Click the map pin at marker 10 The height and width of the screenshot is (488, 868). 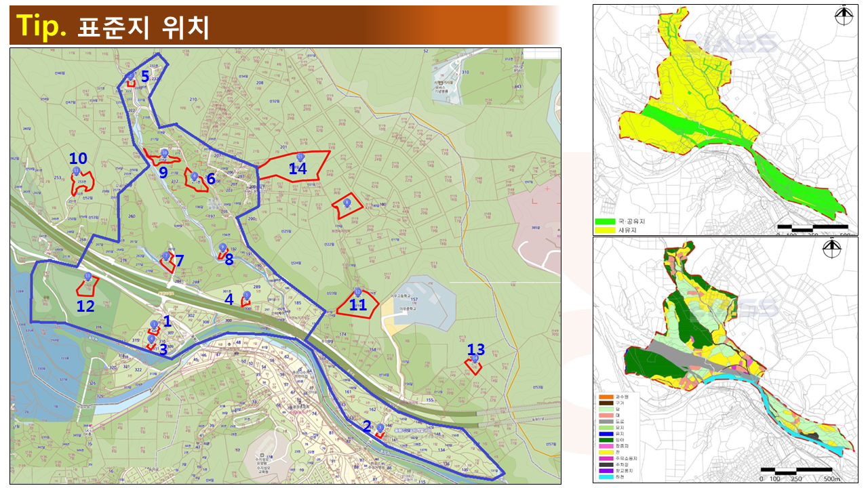(x=77, y=172)
